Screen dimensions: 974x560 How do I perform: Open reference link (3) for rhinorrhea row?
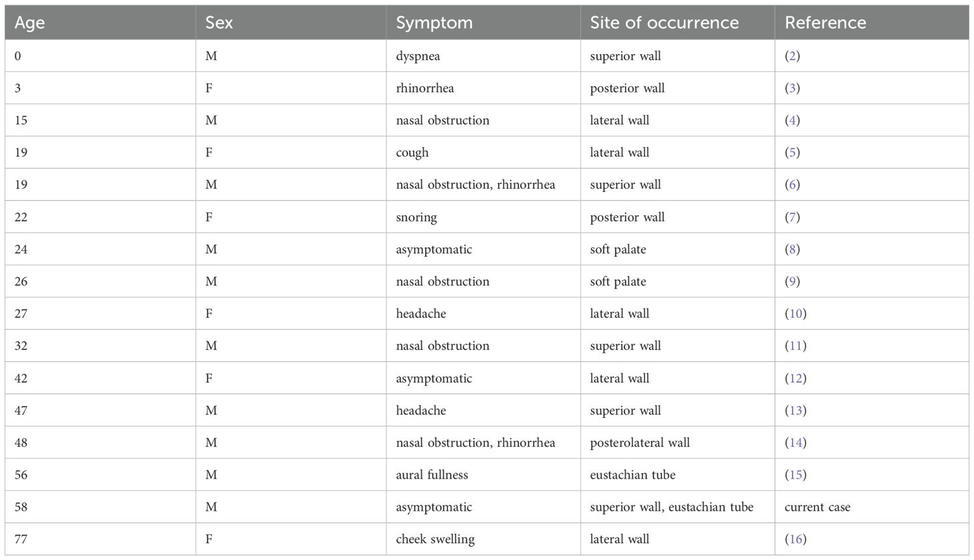[x=792, y=88]
